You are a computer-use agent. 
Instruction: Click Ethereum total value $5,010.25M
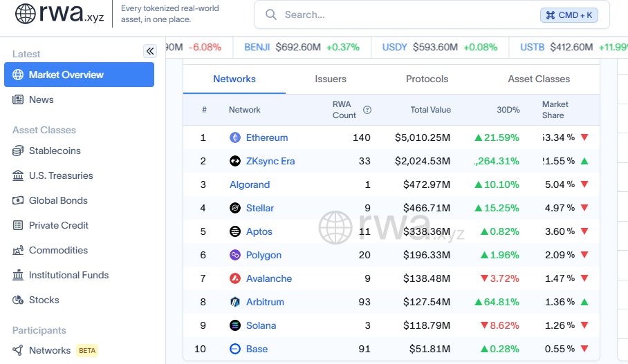click(423, 137)
